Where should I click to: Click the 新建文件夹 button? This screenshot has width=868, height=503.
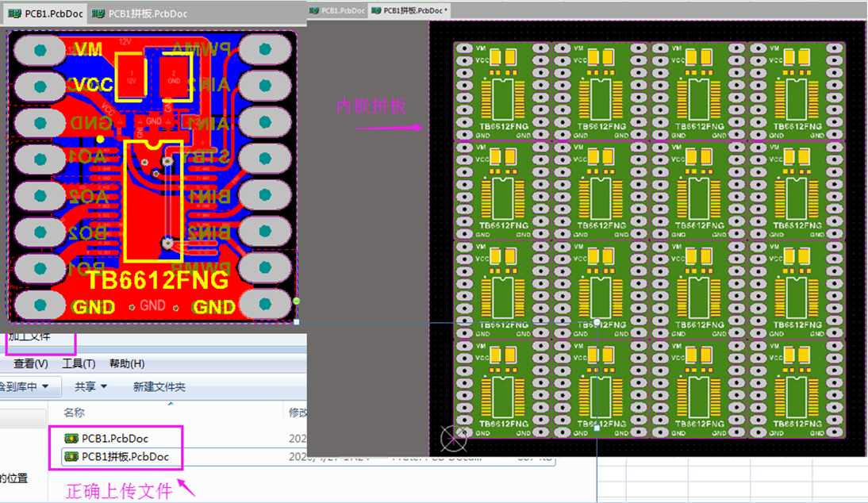point(159,386)
